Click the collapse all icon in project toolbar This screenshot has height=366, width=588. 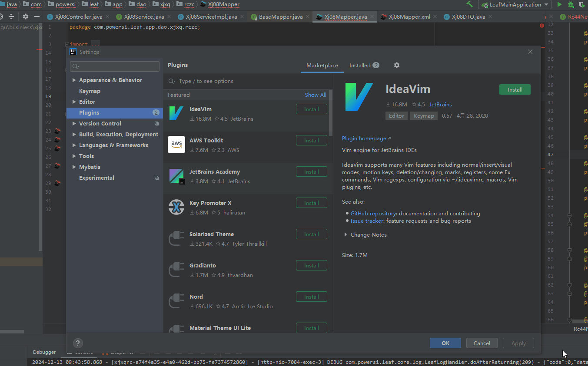tap(11, 16)
